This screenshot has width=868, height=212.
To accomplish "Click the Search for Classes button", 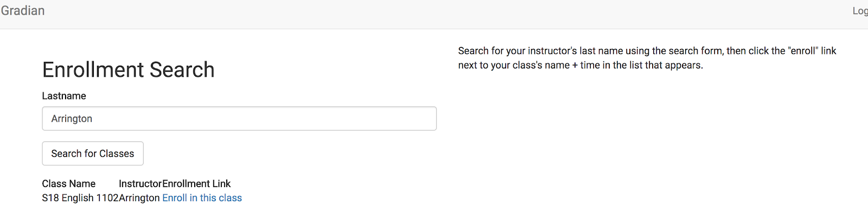I will (93, 154).
